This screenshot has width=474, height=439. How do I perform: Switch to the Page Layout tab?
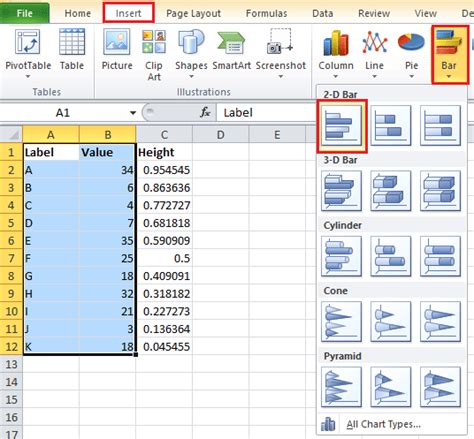pyautogui.click(x=193, y=13)
